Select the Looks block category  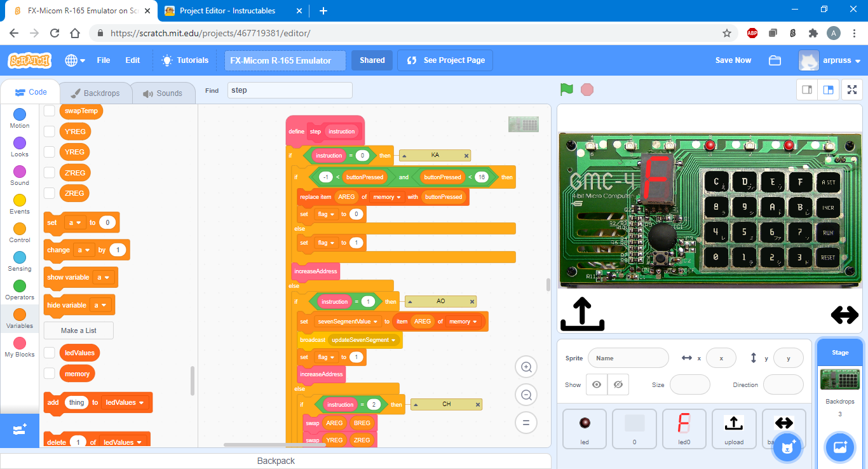click(20, 147)
